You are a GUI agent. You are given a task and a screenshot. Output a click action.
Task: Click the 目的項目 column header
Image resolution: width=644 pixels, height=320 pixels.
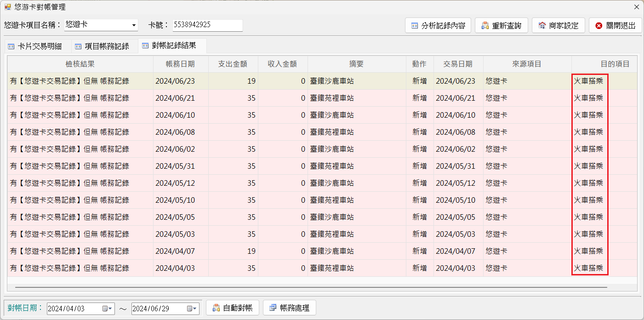(604, 64)
